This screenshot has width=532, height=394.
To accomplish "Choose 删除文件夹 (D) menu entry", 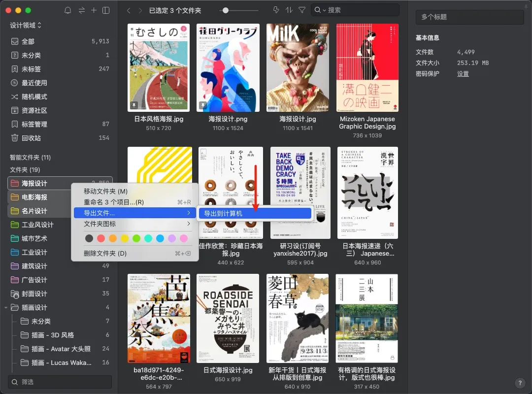I will point(134,254).
